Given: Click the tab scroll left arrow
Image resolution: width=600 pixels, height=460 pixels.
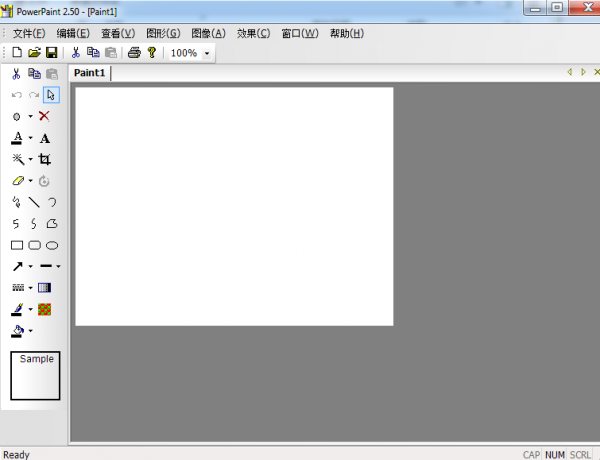Looking at the screenshot, I should pos(569,72).
